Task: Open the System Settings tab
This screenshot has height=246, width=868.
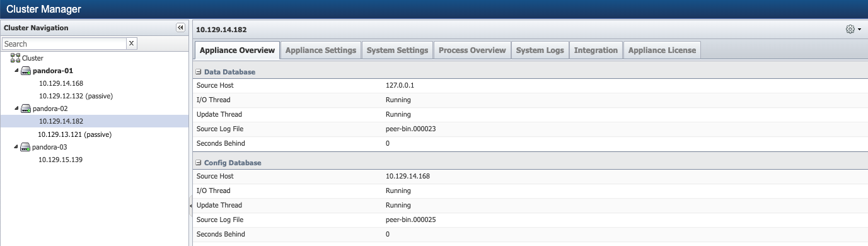Action: 397,50
